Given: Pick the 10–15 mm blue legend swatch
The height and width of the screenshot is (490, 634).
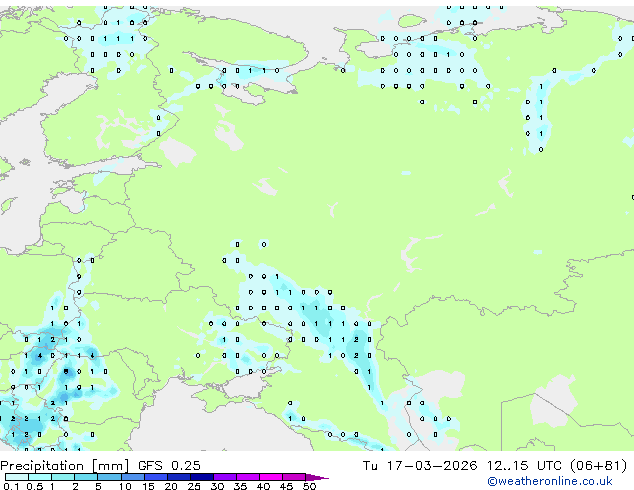Looking at the screenshot, I should tap(132, 477).
